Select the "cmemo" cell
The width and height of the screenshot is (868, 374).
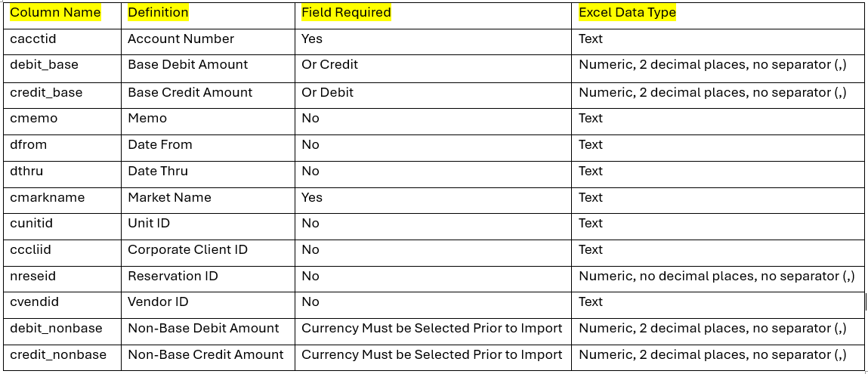(33, 118)
